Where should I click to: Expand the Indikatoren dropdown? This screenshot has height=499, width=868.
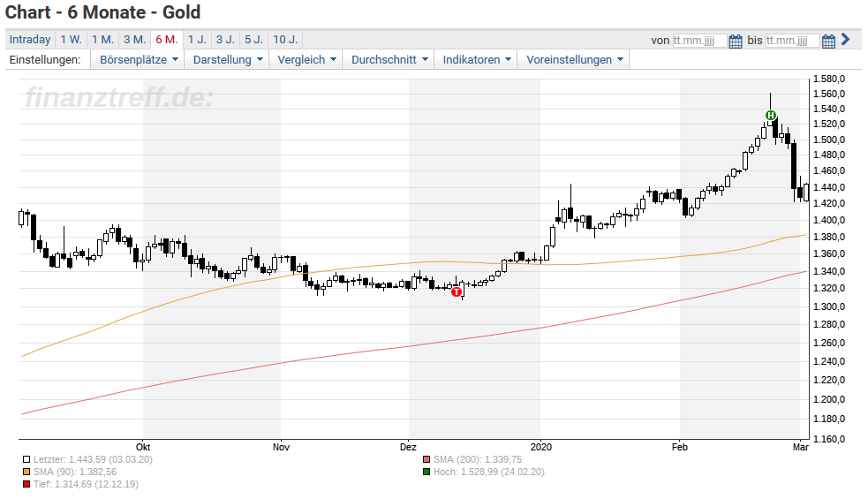click(476, 59)
